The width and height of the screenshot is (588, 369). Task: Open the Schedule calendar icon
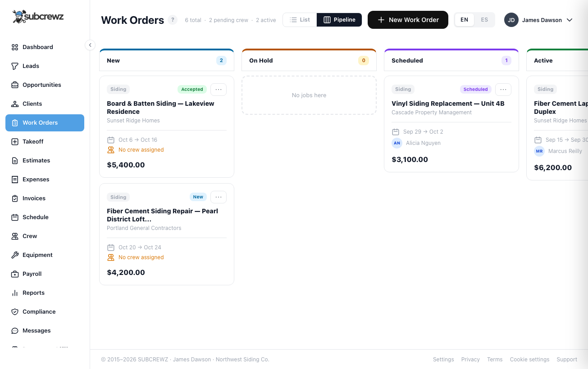[x=15, y=217]
